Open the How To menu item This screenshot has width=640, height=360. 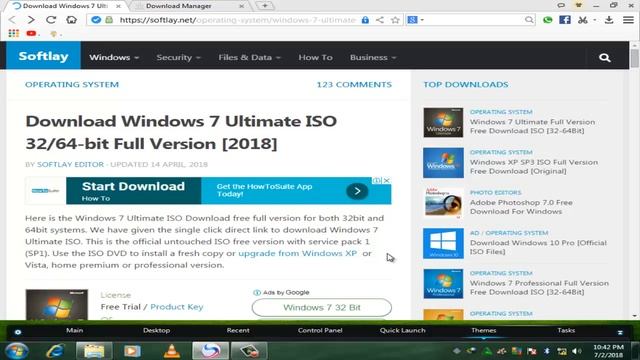(315, 58)
